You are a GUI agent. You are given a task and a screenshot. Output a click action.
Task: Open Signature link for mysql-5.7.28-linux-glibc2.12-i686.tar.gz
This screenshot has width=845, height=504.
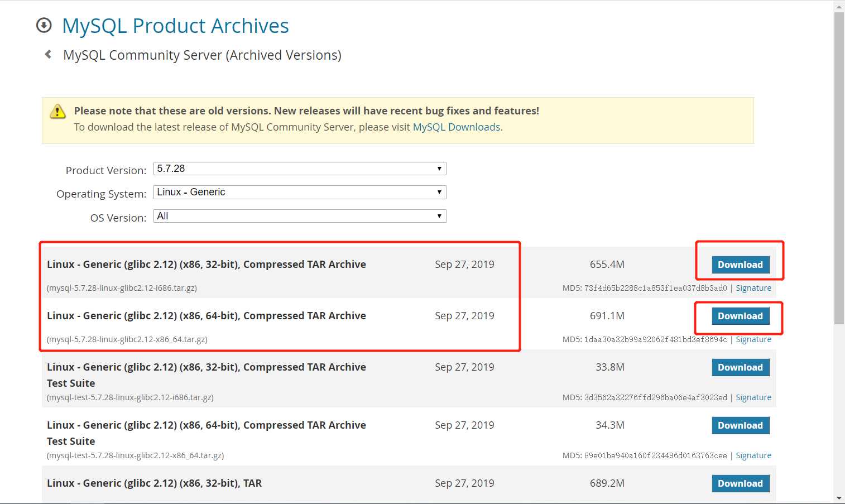coord(753,288)
